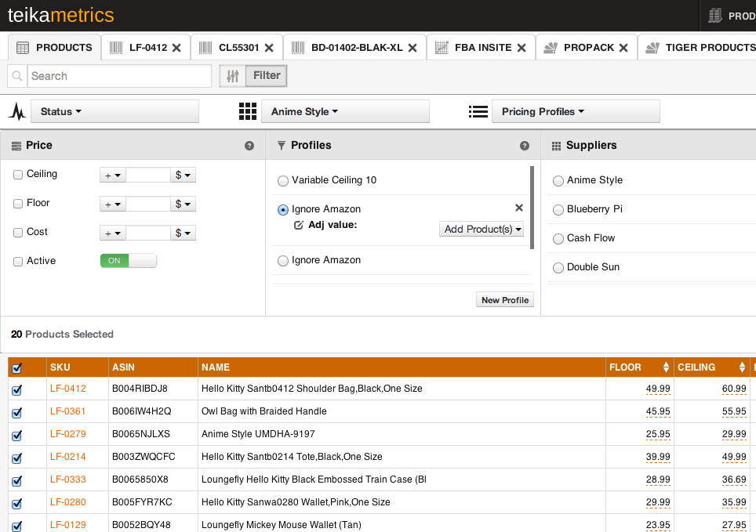
Task: Select the Variable Ceiling 10 profile
Action: pos(282,180)
